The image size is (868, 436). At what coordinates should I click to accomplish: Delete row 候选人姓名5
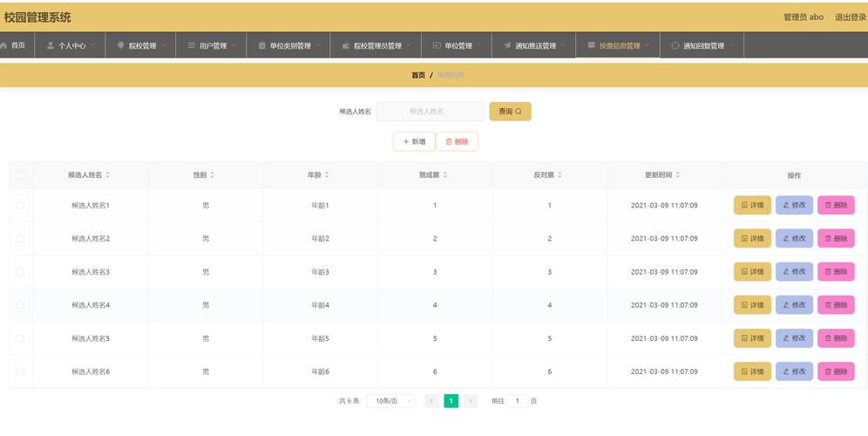tap(836, 338)
